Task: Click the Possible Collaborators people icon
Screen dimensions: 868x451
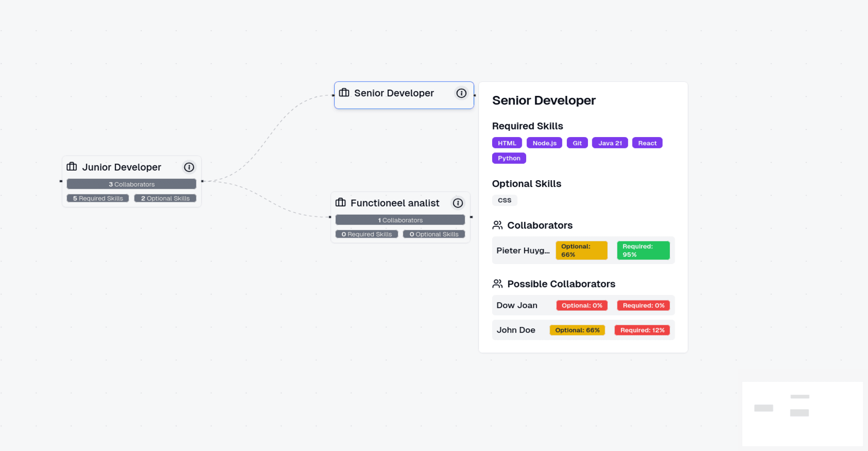Action: pyautogui.click(x=497, y=284)
